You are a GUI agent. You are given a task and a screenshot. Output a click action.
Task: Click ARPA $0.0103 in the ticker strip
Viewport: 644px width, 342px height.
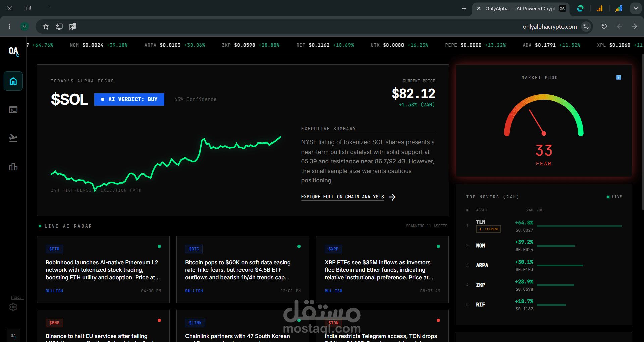click(175, 45)
